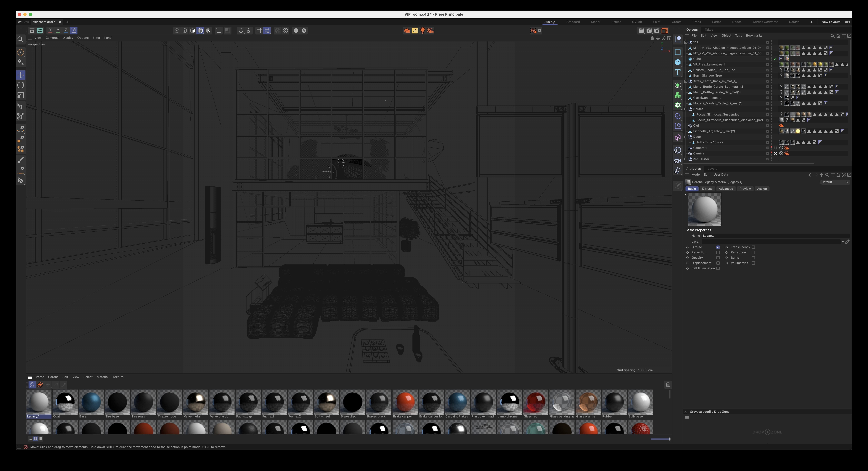
Task: Expand the Artek_Kanto_Rack_m_mat_1_ group
Action: 686,81
